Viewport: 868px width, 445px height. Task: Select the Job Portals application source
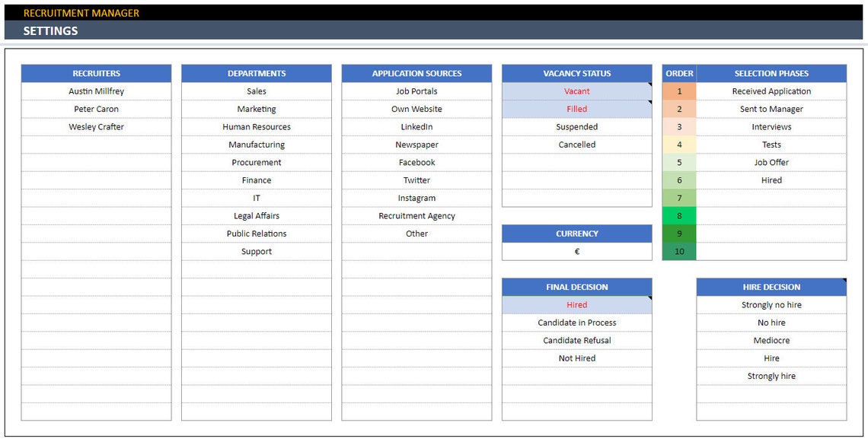(416, 91)
